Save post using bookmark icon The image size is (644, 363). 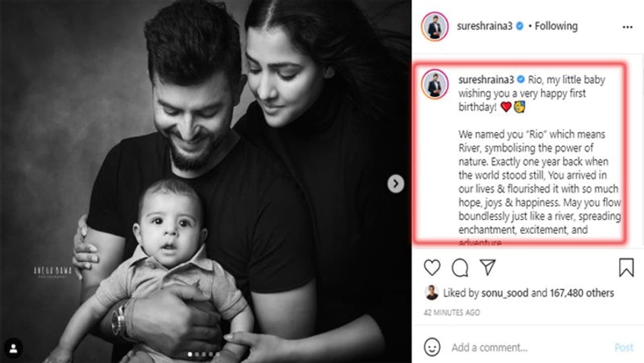click(626, 267)
